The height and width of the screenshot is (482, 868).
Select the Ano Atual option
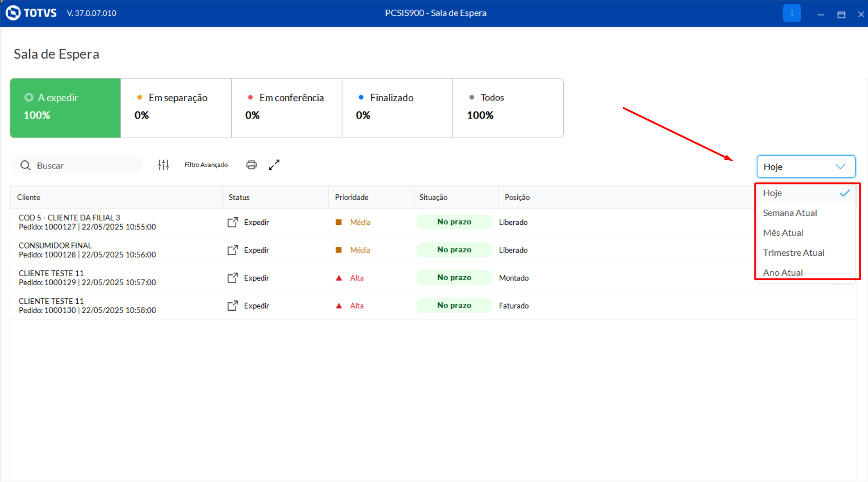(x=783, y=273)
